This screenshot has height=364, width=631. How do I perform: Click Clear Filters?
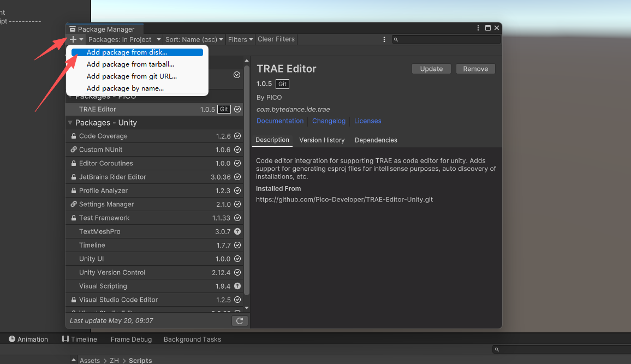coord(276,39)
